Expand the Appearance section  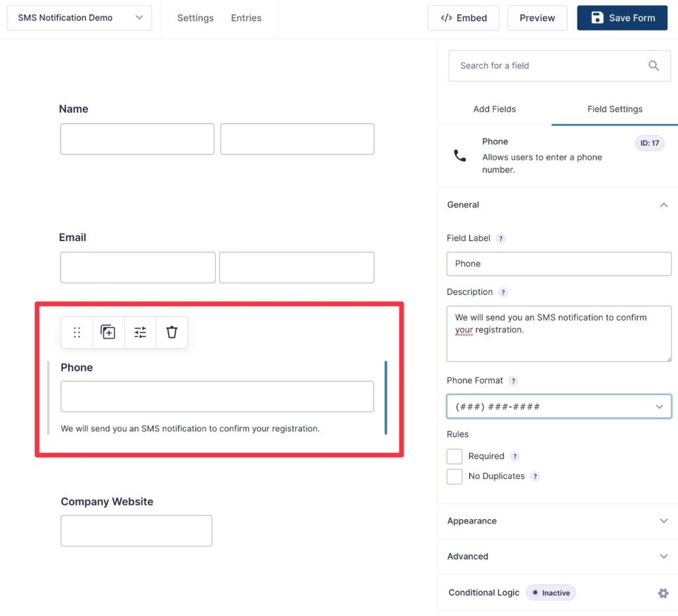663,521
